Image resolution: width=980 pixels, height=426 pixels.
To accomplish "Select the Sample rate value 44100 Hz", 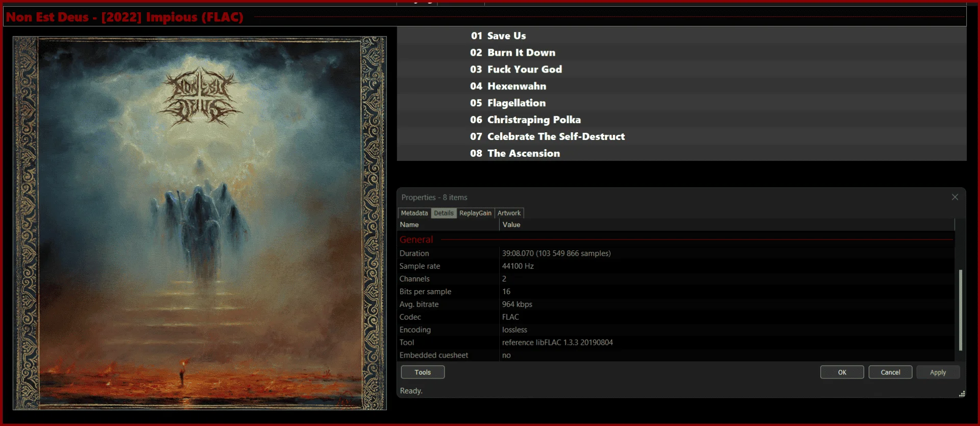I will [x=518, y=266].
